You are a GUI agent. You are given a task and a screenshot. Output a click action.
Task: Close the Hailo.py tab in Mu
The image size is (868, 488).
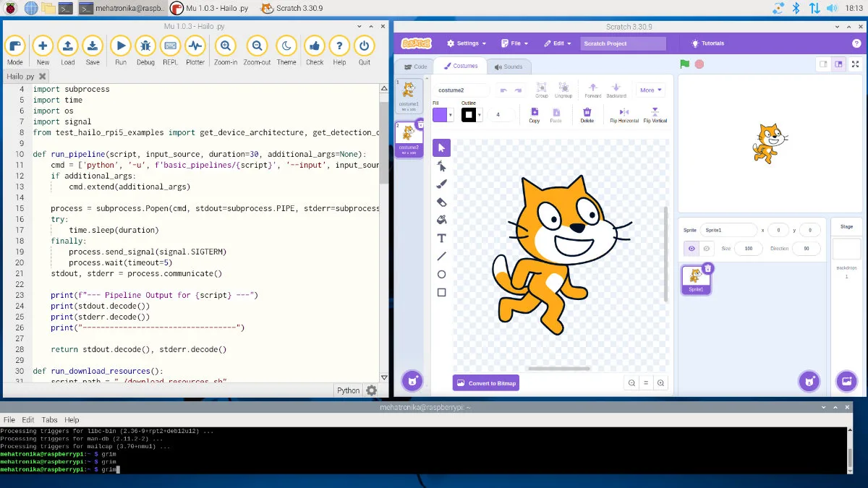point(43,77)
